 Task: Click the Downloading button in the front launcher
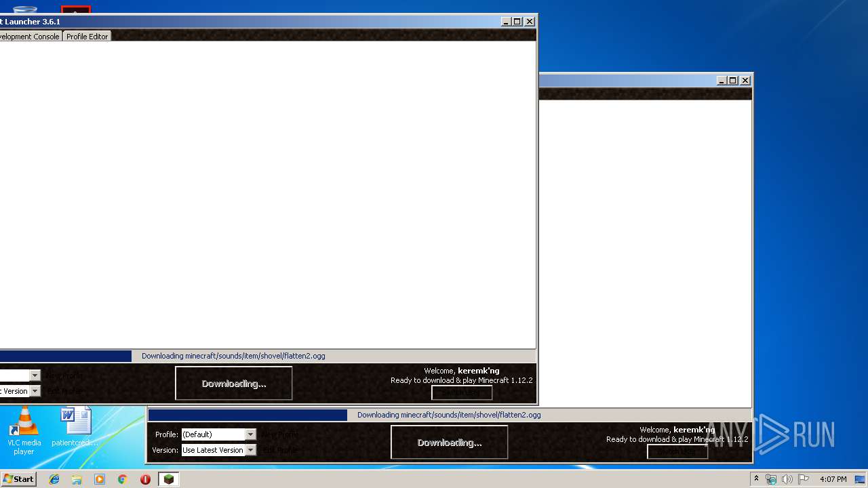tap(234, 384)
